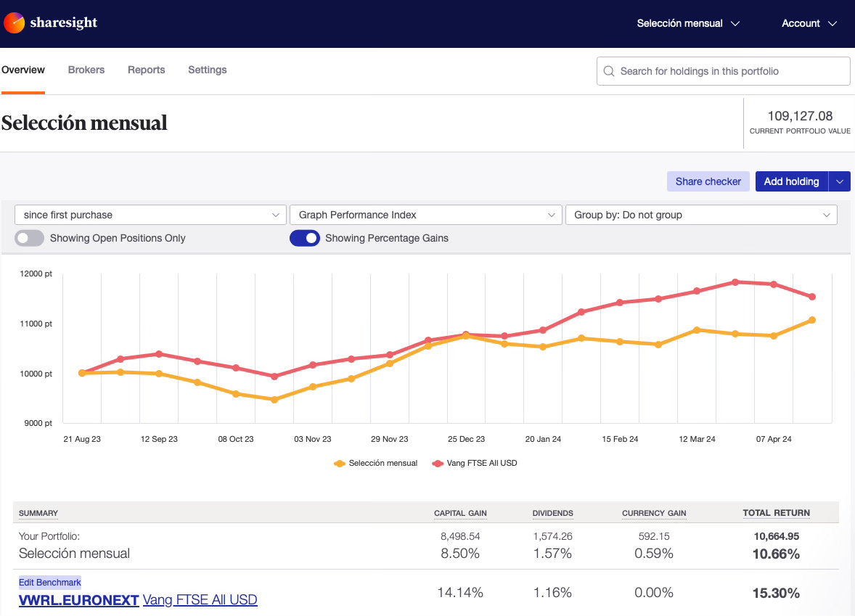Image resolution: width=855 pixels, height=616 pixels.
Task: Click the Selección mensual legend label
Action: (382, 464)
